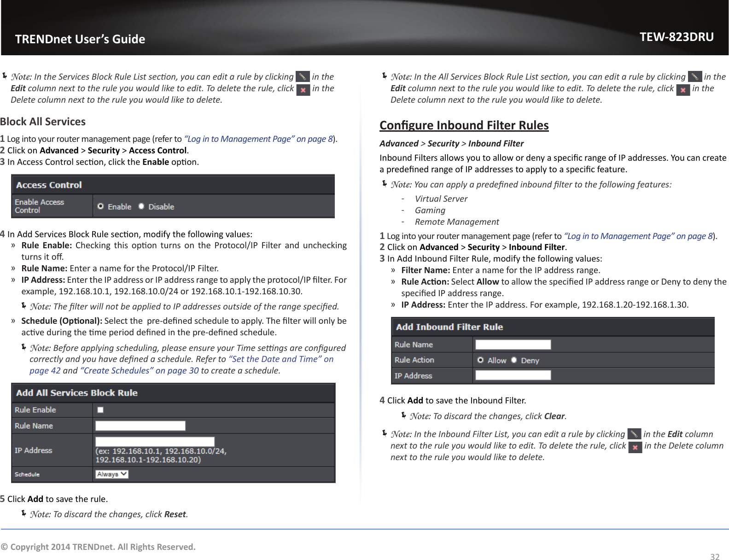Click the red delete icon in the All Services Block Rule List note
Image resolution: width=729 pixels, height=560 pixels.
(x=683, y=90)
